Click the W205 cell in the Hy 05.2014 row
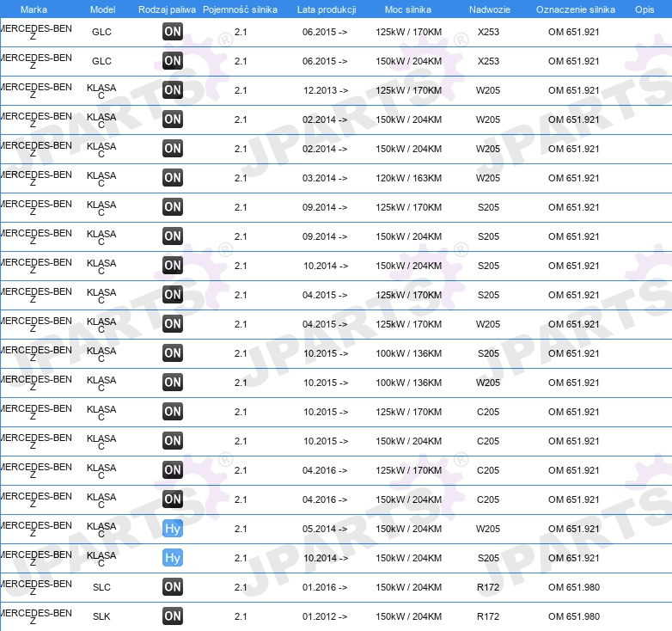672x631 pixels. (x=488, y=529)
